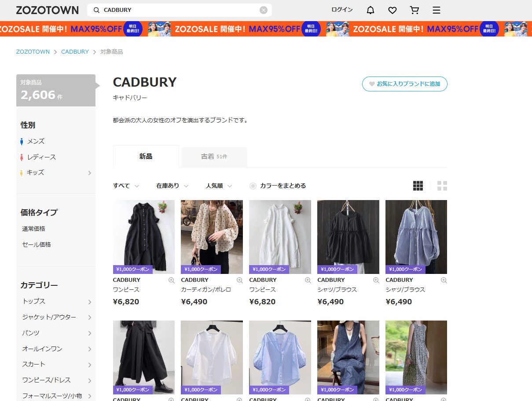Click the ZOZOTOWN logo

[x=48, y=10]
